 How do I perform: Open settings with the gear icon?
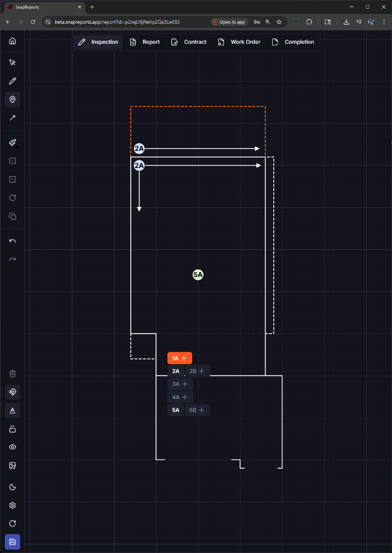[12, 505]
